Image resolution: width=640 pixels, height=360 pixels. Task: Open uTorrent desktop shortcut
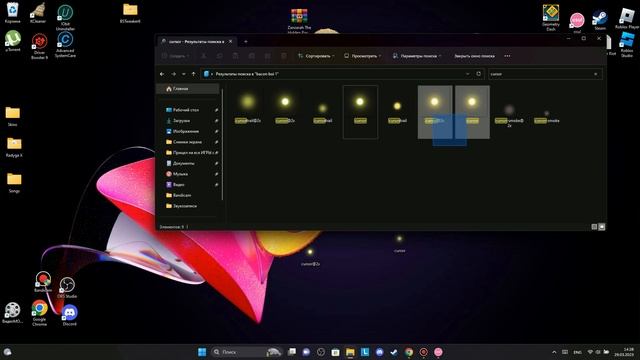13,40
